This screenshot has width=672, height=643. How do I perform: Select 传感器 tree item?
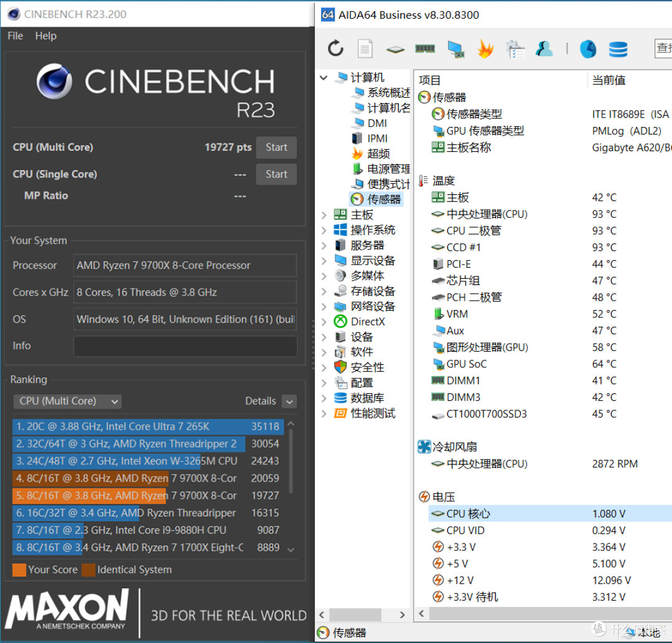point(376,199)
